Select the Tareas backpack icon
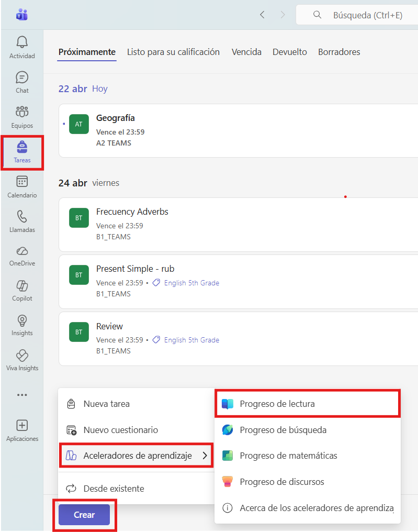The width and height of the screenshot is (418, 532). coord(22,147)
